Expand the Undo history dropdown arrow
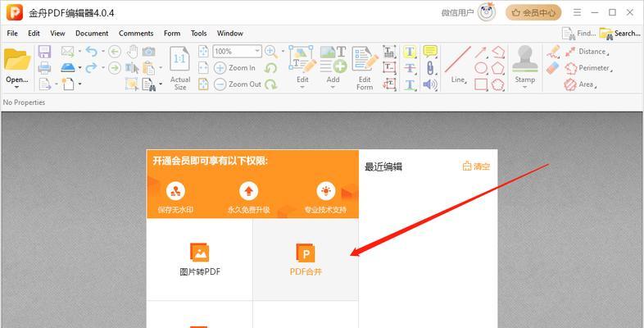Viewport: 644px width, 328px height. (x=103, y=52)
